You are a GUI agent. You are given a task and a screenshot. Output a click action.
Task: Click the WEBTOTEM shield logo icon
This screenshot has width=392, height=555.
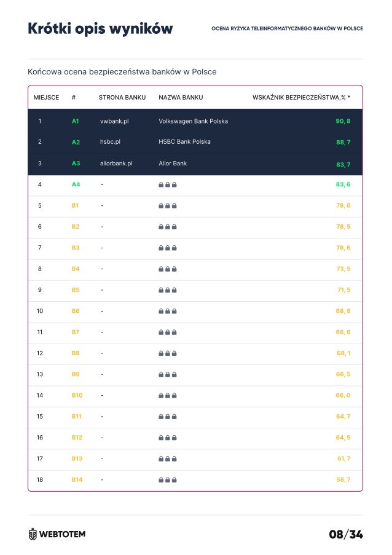click(33, 534)
